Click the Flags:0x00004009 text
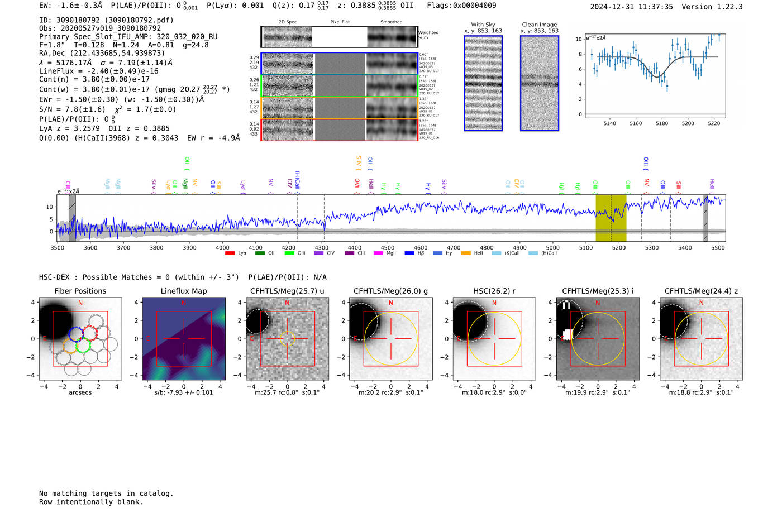The height and width of the screenshot is (532, 782). 461,6
